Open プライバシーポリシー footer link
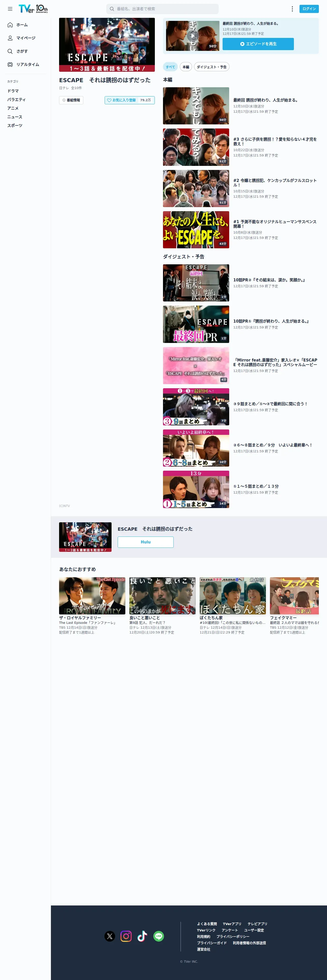The width and height of the screenshot is (327, 980). [233, 937]
